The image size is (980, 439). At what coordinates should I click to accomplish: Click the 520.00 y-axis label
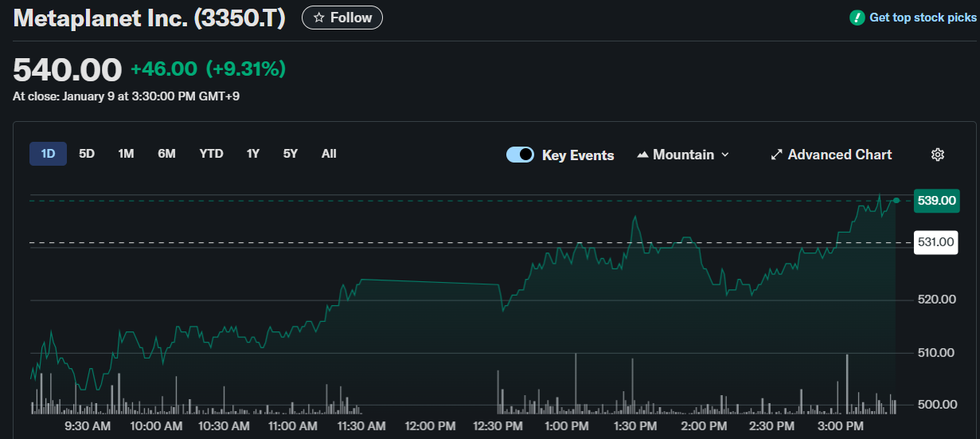pos(937,300)
